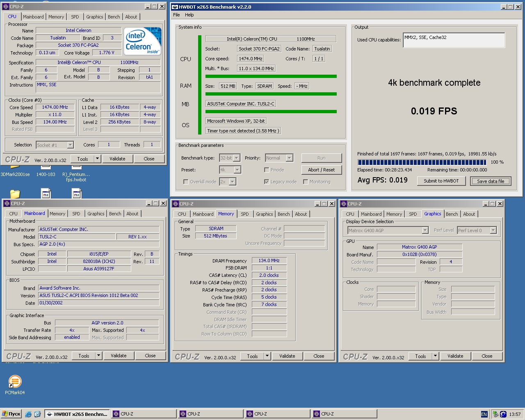Click Validate in the CPU-Z Memory window

pos(287,356)
